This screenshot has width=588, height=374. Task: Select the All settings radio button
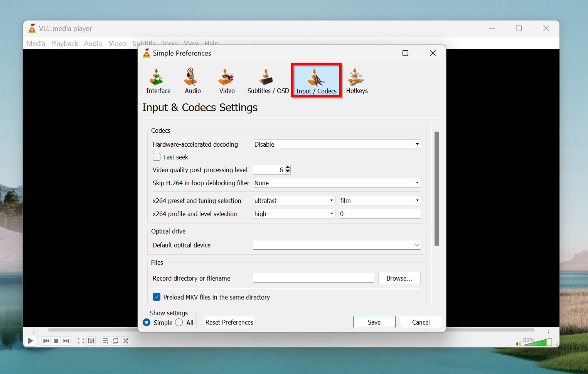pos(179,322)
